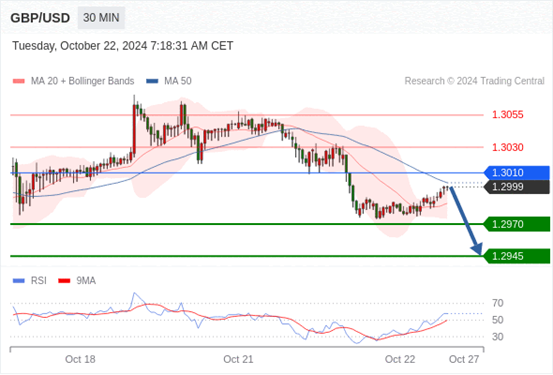Click the red 9MA legend swatch
This screenshot has height=375, width=553.
click(x=64, y=281)
